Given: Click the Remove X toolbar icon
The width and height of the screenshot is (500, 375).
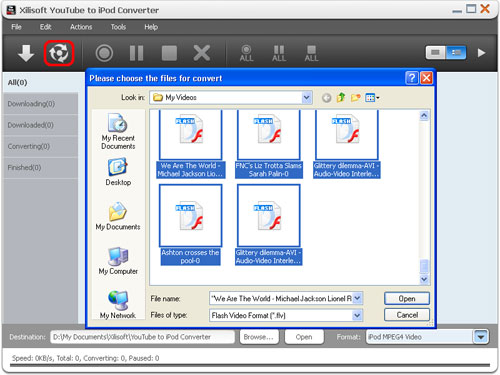Looking at the screenshot, I should pyautogui.click(x=202, y=53).
